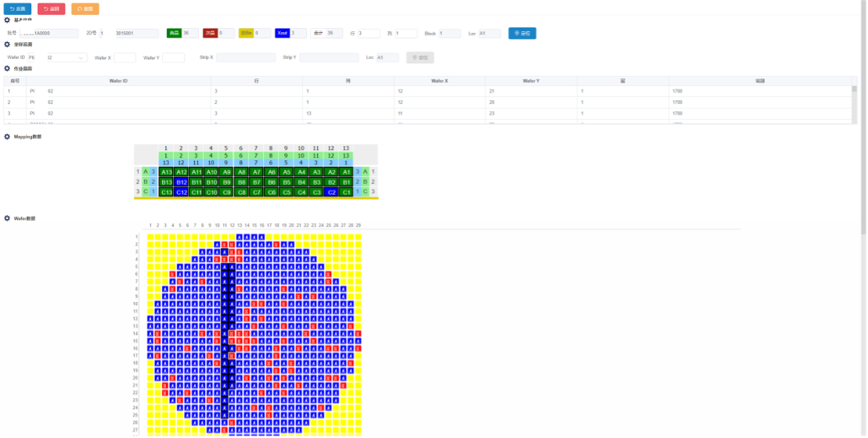Click the 2D号 field showing 3015001

pos(137,33)
